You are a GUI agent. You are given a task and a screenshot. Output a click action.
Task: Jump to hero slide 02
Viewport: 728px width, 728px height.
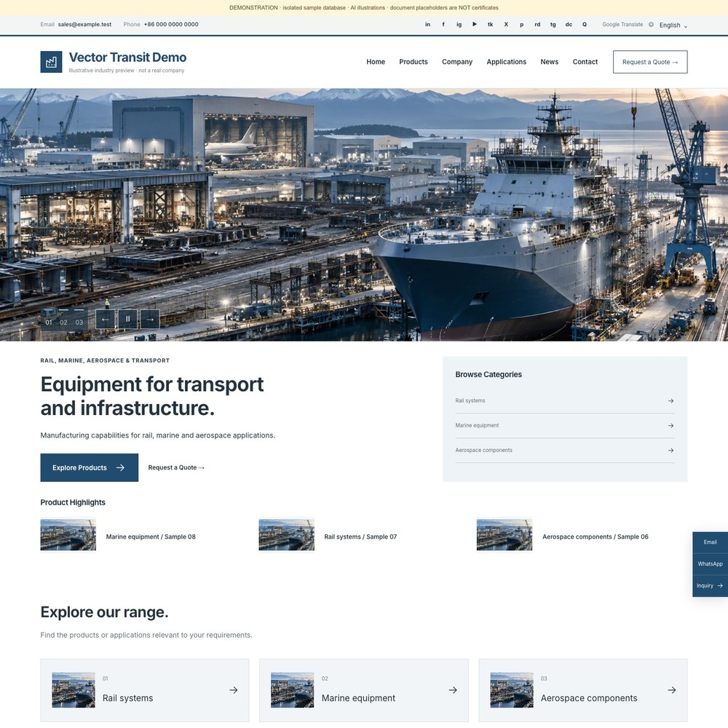coord(63,322)
